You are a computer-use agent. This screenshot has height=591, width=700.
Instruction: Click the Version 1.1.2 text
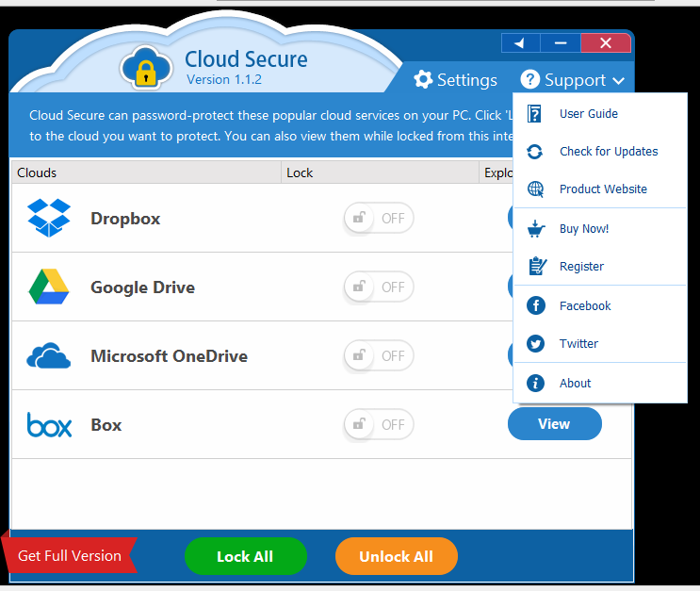point(224,79)
